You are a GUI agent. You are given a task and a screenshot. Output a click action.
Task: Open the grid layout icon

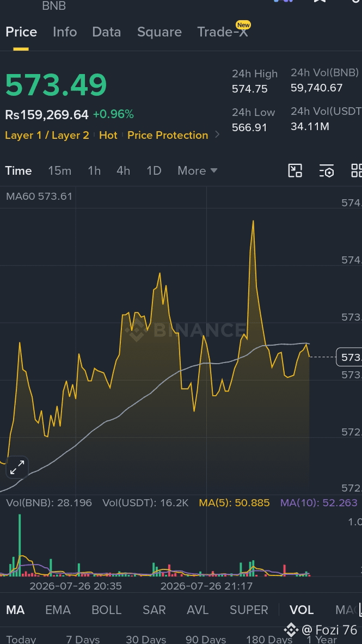point(356,170)
